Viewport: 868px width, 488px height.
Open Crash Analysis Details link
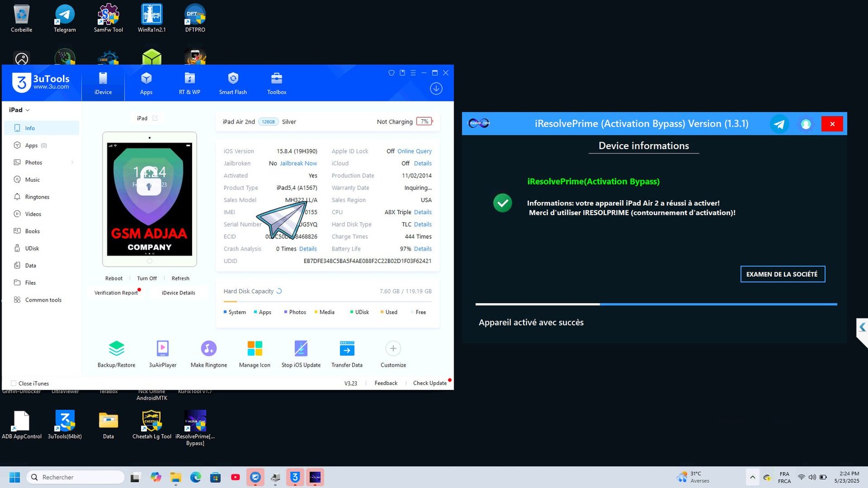tap(308, 249)
